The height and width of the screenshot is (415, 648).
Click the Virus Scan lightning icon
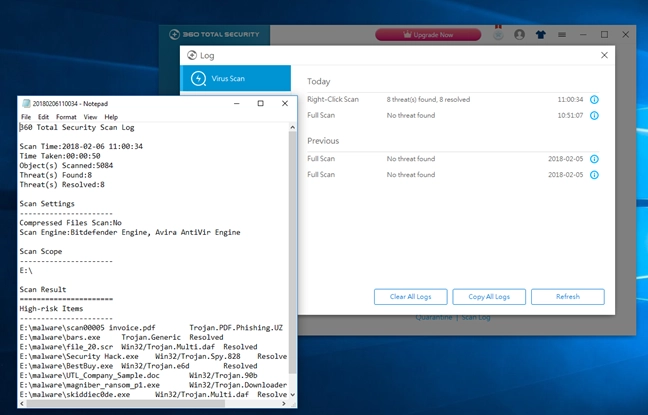pyautogui.click(x=198, y=78)
